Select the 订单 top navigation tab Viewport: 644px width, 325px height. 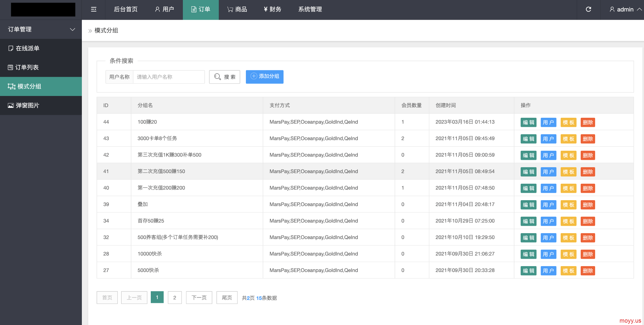[x=201, y=10]
